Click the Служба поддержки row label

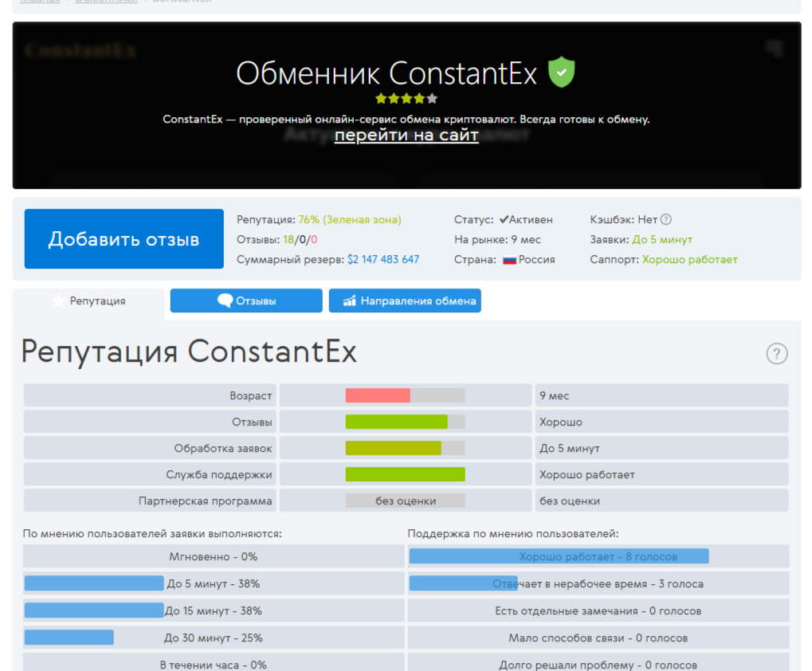tap(219, 475)
